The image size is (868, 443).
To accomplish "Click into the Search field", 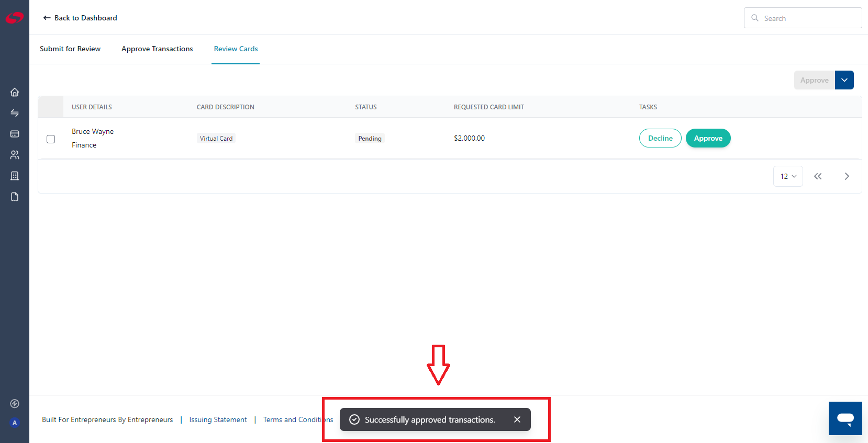I will pyautogui.click(x=803, y=18).
